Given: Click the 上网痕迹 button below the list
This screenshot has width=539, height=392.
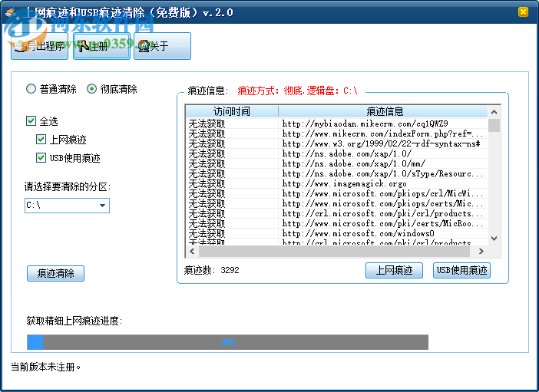Looking at the screenshot, I should tap(394, 270).
